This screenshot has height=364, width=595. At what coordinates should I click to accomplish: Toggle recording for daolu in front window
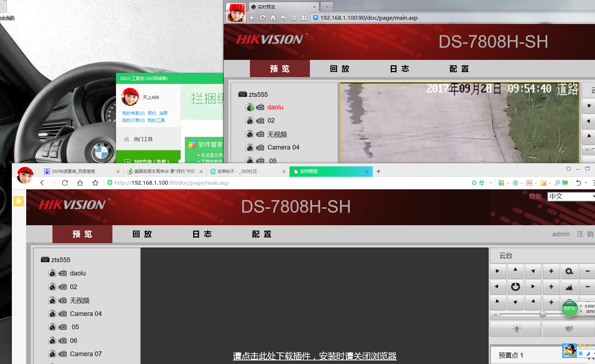tap(63, 273)
